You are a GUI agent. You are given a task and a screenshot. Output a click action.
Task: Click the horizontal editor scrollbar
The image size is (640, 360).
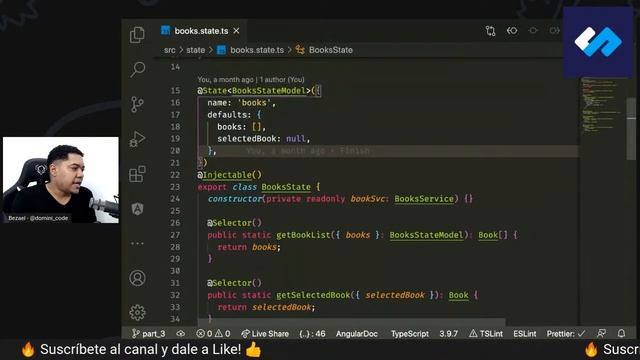[x=351, y=322]
